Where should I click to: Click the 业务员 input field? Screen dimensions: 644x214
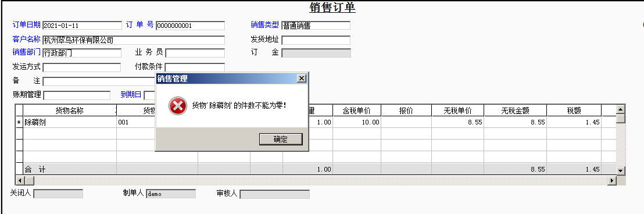pyautogui.click(x=195, y=53)
